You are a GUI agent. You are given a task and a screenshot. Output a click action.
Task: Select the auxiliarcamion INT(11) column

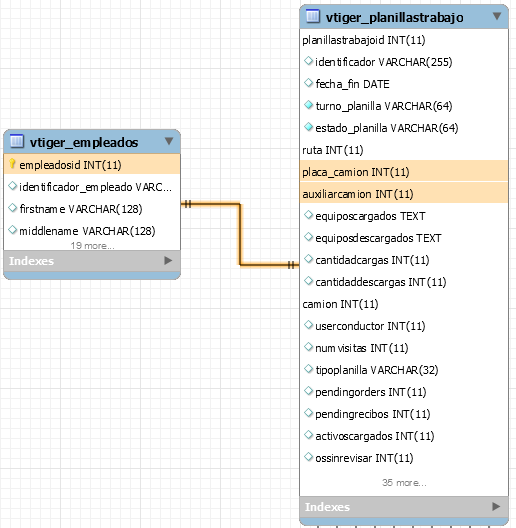click(404, 194)
